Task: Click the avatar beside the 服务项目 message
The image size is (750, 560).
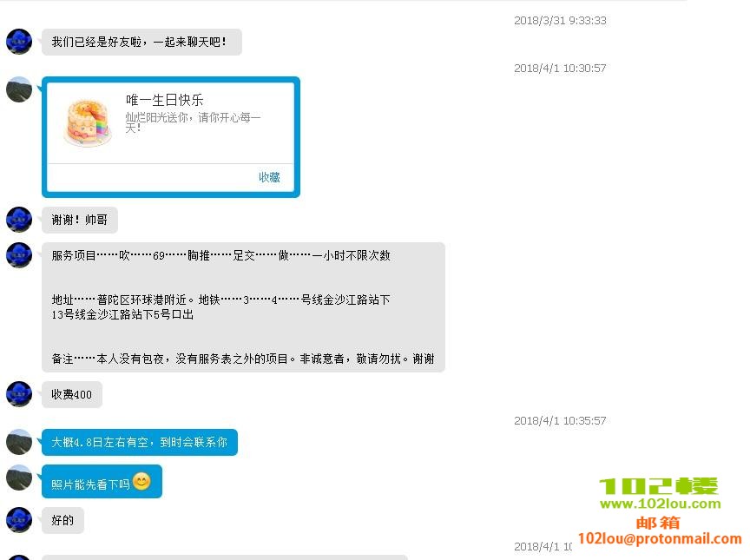Action: click(x=19, y=255)
